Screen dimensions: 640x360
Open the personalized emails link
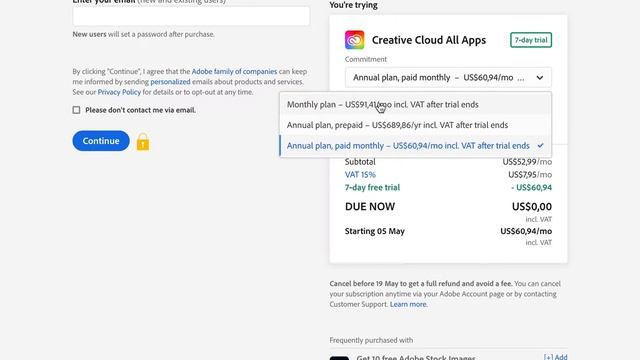(170, 82)
